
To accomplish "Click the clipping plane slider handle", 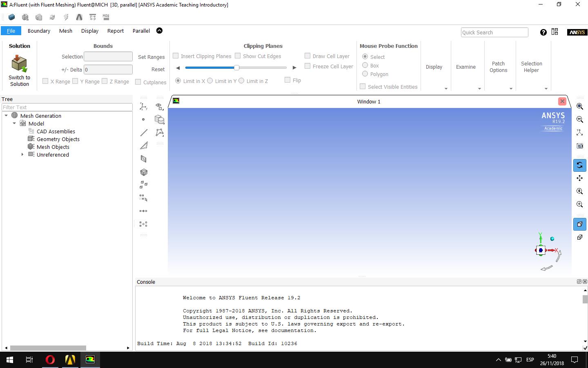I will 236,67.
